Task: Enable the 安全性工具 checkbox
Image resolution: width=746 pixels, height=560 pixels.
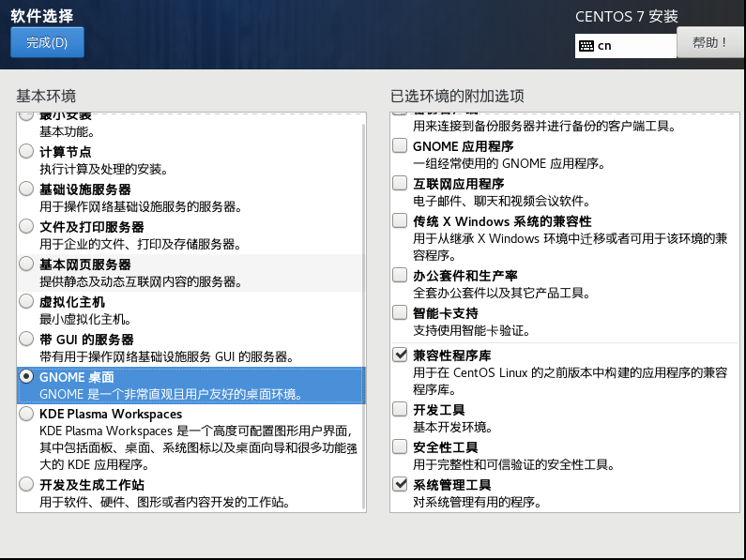Action: tap(400, 446)
